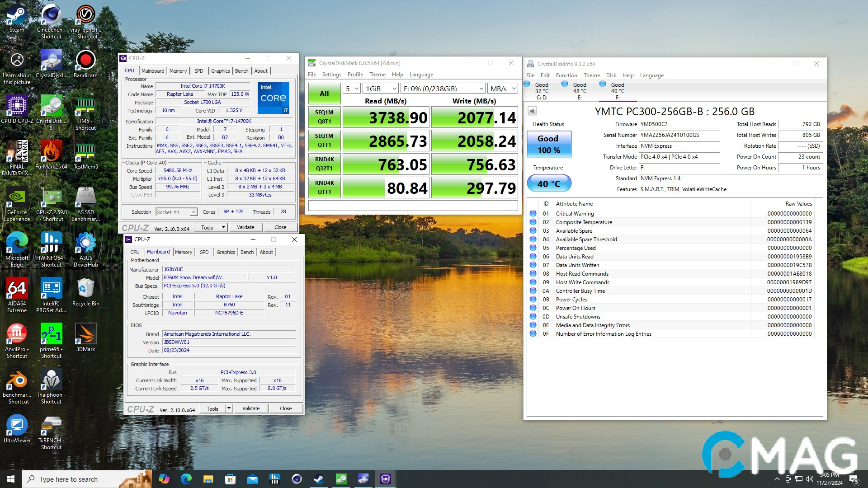The height and width of the screenshot is (488, 868).
Task: Click the 40°C temperature gauge in CrystalDiskInfo
Action: [548, 183]
